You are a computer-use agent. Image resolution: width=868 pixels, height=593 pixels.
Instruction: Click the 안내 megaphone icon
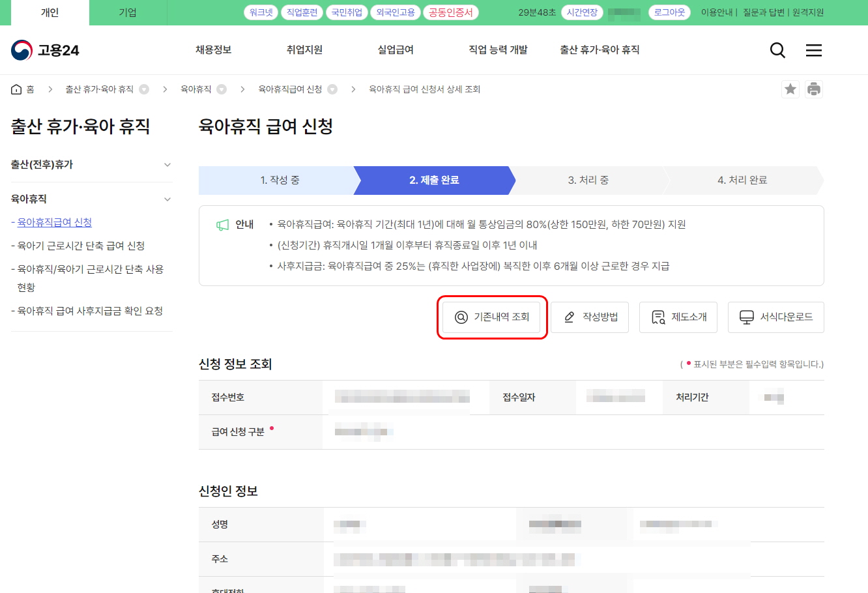[223, 225]
